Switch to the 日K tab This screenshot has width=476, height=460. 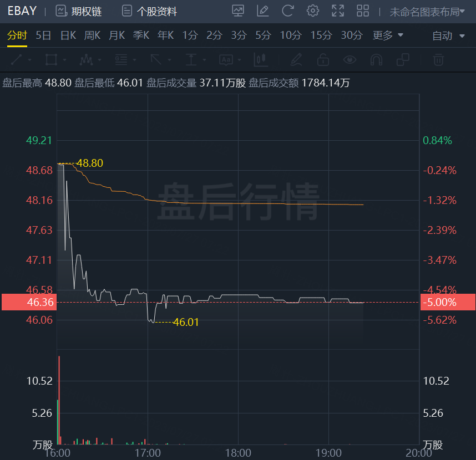pos(68,35)
